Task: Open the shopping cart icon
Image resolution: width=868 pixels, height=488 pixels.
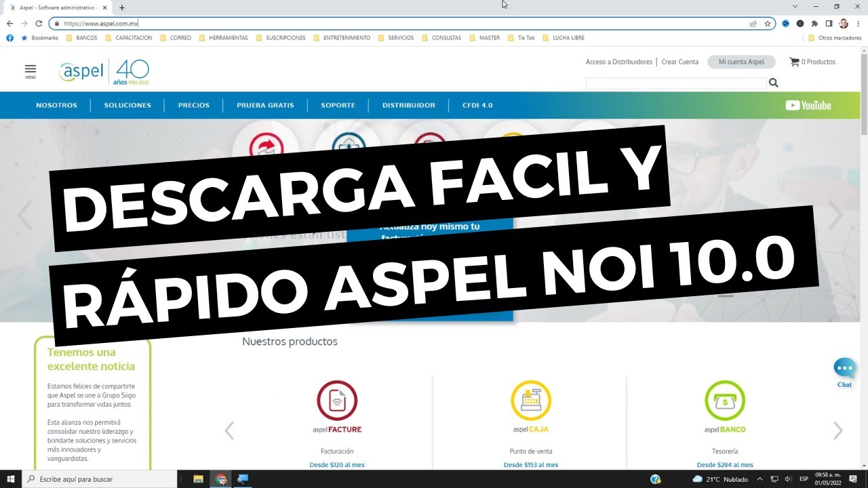Action: [794, 62]
